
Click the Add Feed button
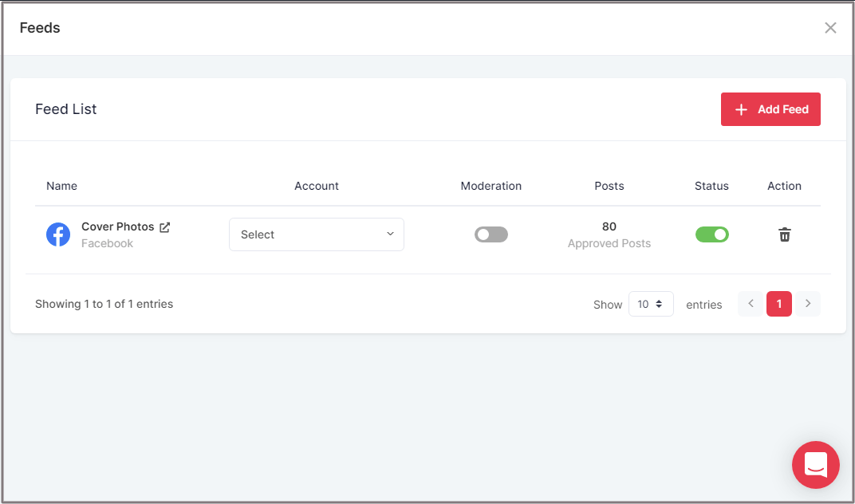coord(770,109)
